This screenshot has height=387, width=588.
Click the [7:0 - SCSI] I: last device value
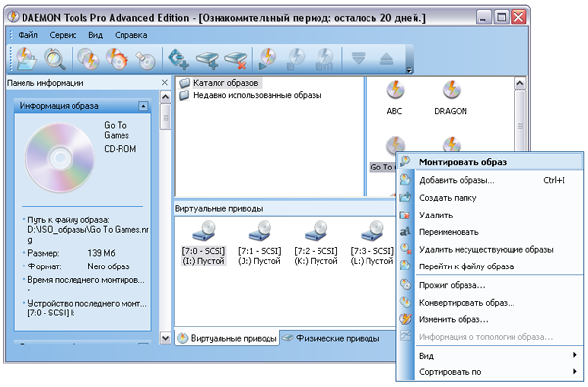(x=51, y=313)
